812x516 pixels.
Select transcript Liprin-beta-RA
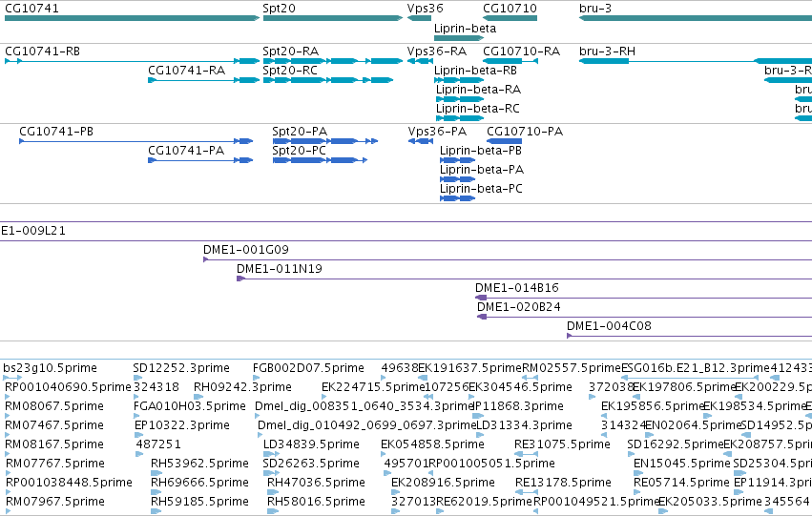(478, 90)
